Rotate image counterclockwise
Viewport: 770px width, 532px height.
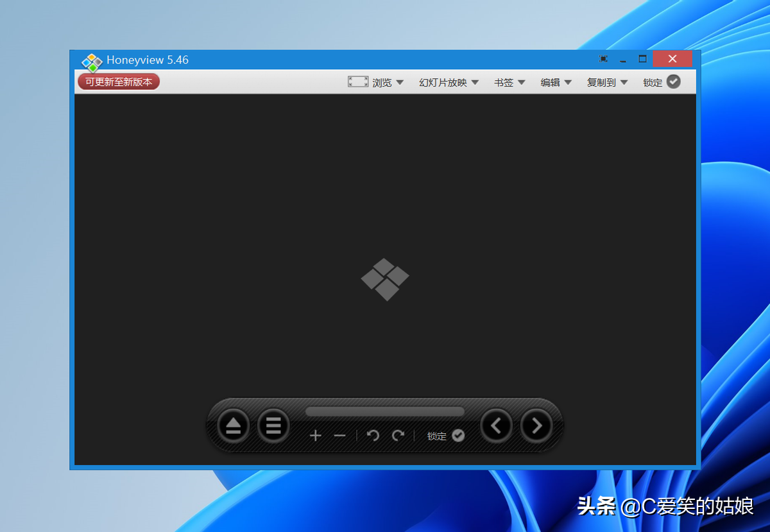tap(373, 436)
